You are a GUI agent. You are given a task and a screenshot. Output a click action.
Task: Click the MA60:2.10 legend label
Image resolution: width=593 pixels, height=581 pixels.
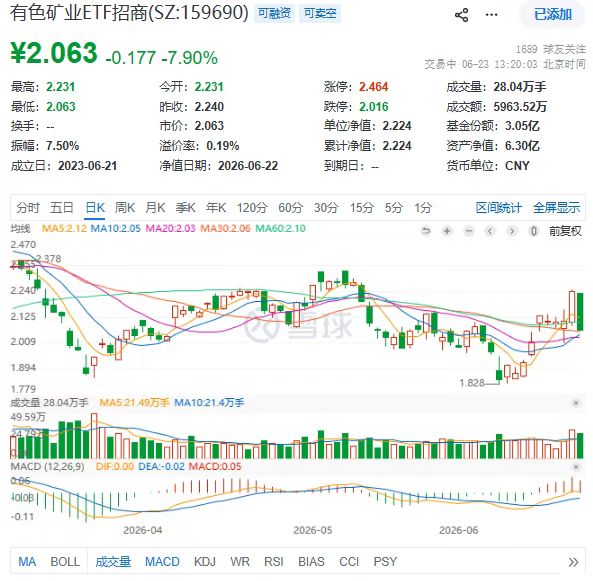pos(281,228)
